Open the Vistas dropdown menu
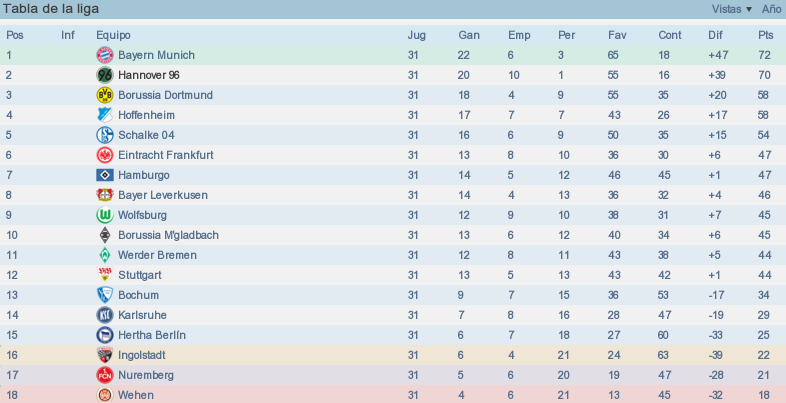The image size is (786, 403). tap(732, 9)
